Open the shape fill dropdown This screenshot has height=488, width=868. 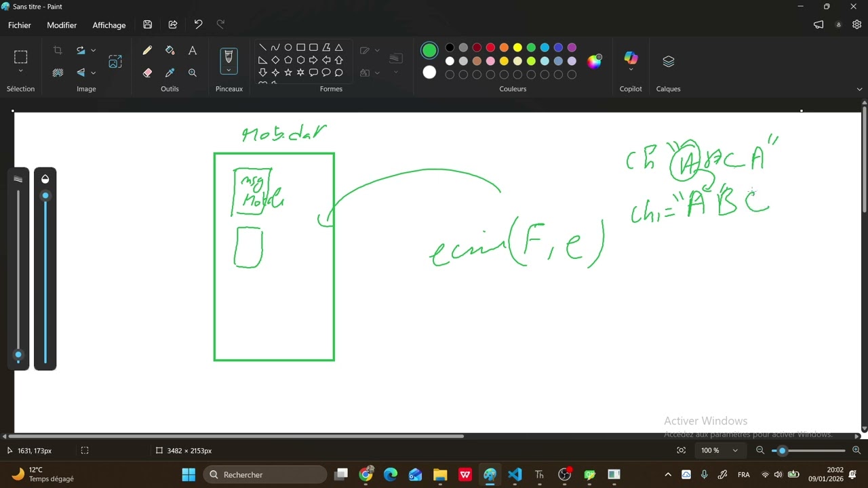pos(377,73)
